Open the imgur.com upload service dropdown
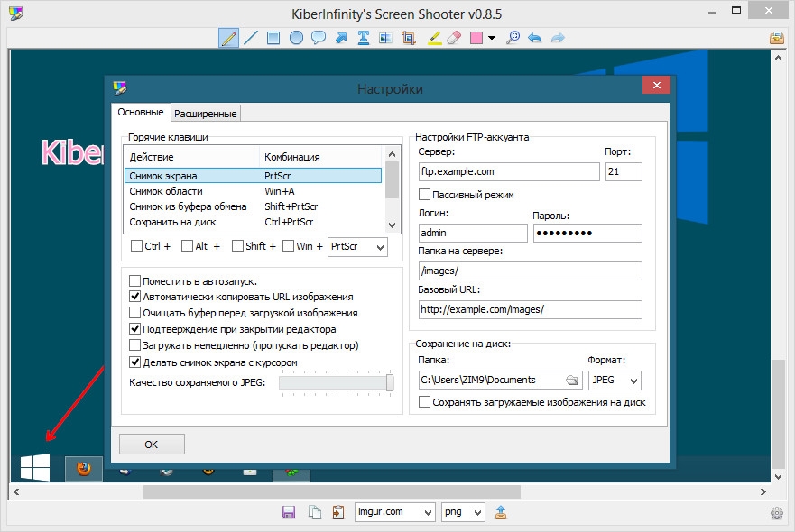This screenshot has width=795, height=532. 395,512
